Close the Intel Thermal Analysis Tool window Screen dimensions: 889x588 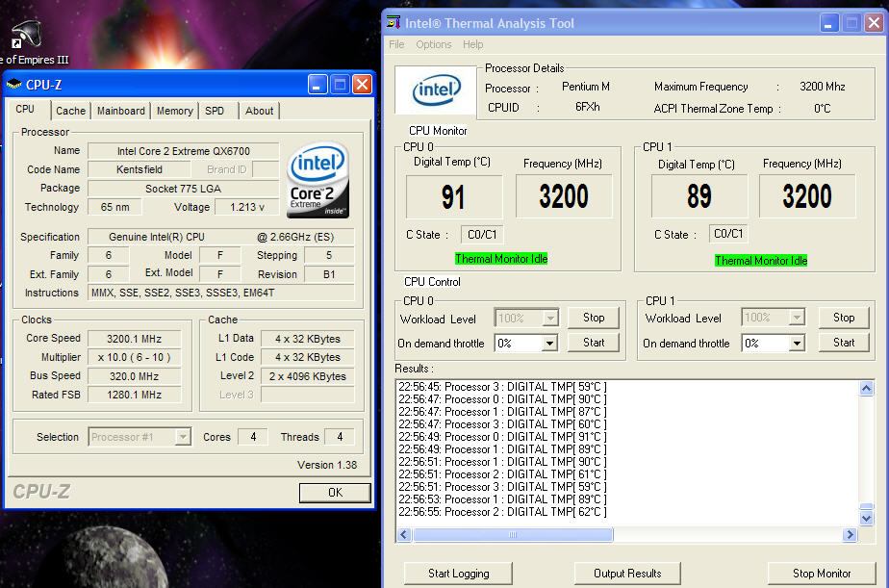874,23
